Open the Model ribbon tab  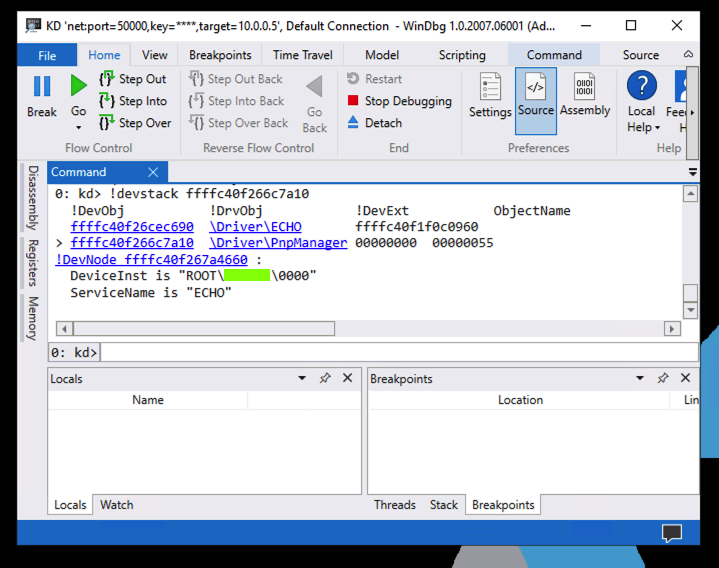click(382, 55)
